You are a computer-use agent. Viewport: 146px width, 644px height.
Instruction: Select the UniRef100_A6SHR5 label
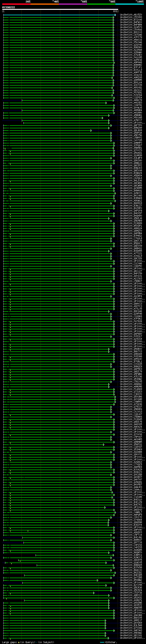131,439
